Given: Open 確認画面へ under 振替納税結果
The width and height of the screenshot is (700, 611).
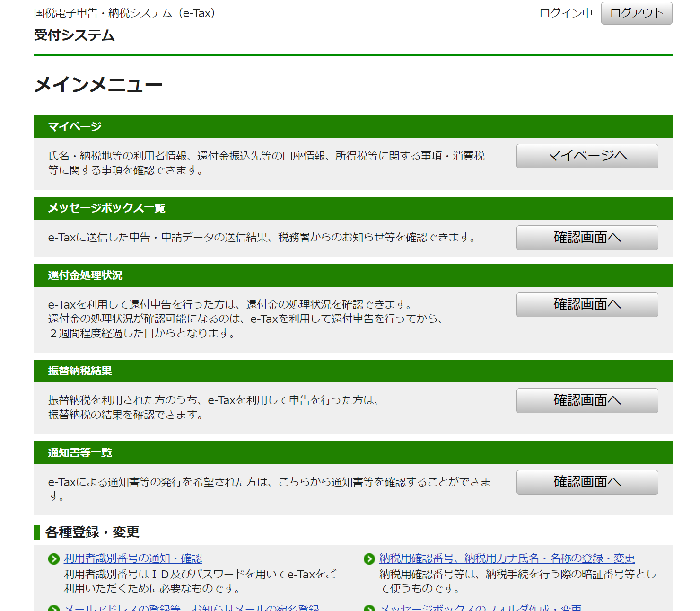Looking at the screenshot, I should click(587, 400).
